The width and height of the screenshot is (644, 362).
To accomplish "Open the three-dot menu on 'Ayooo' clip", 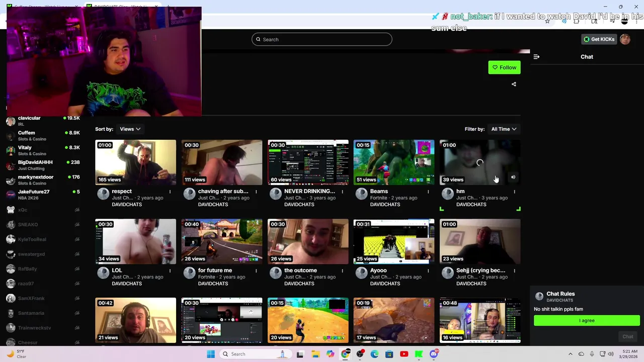I will (x=428, y=270).
